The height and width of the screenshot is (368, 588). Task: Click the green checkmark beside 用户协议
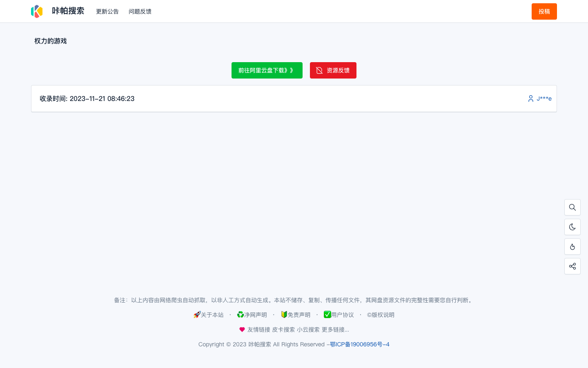click(327, 314)
